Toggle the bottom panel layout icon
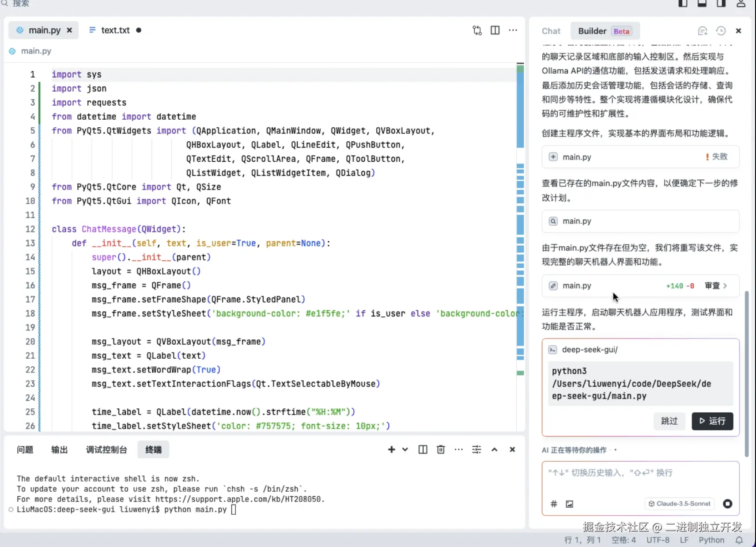The image size is (756, 547). click(702, 4)
